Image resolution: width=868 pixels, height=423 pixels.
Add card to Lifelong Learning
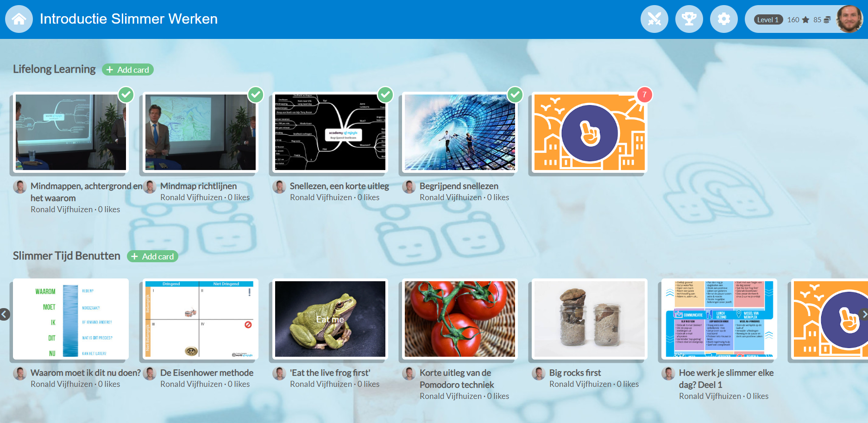click(128, 69)
